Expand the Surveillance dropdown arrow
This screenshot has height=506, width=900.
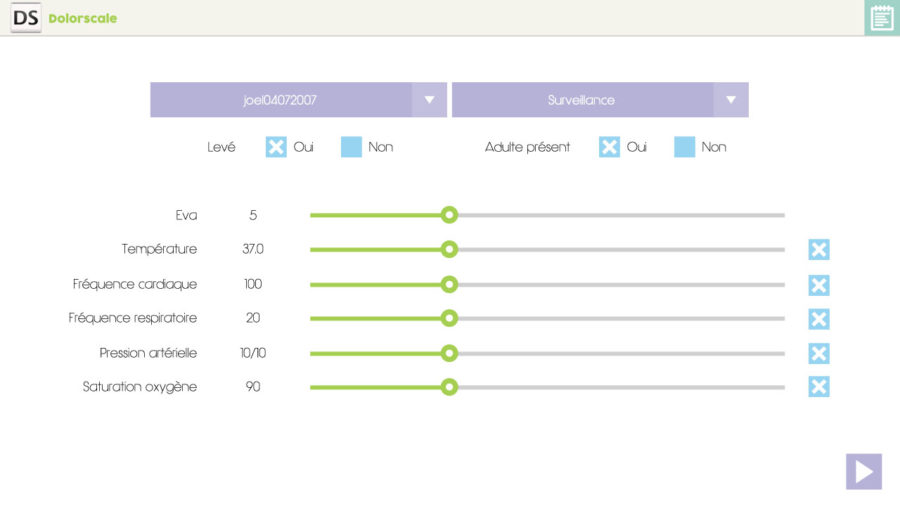[731, 100]
